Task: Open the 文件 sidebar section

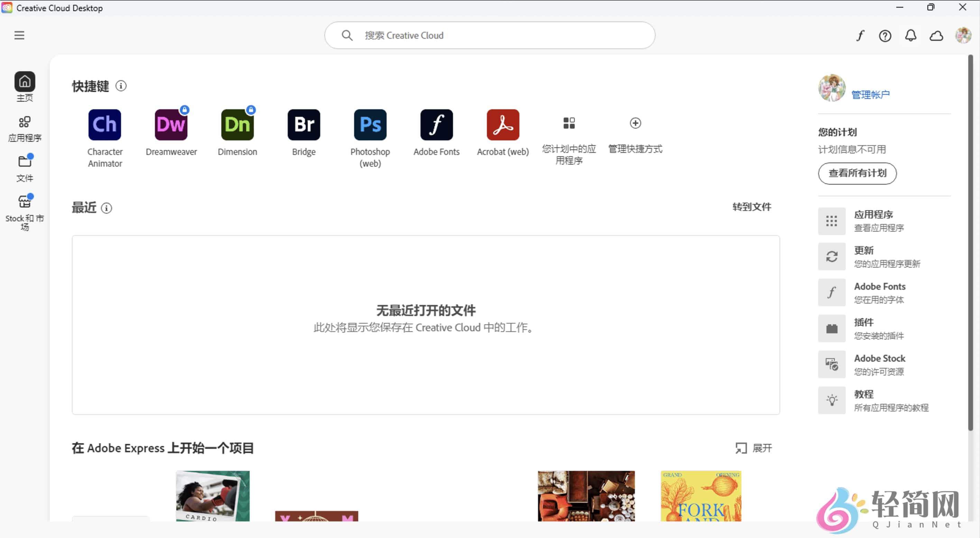Action: 24,168
